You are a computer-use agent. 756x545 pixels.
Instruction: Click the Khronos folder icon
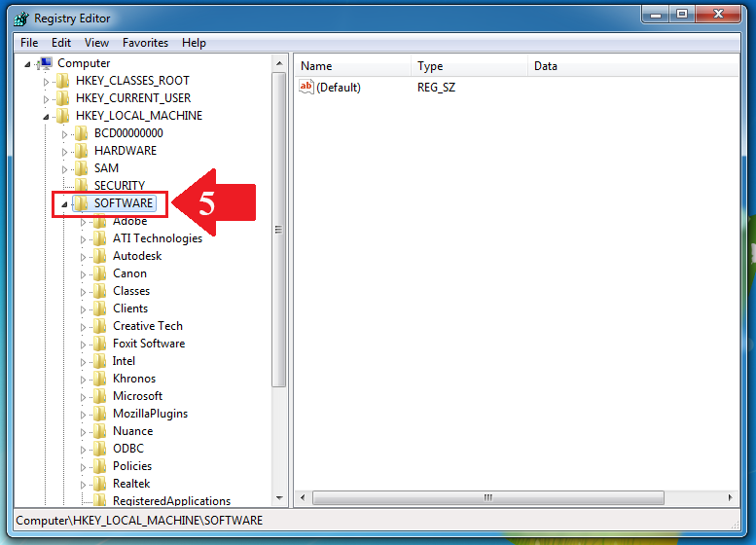pyautogui.click(x=100, y=379)
